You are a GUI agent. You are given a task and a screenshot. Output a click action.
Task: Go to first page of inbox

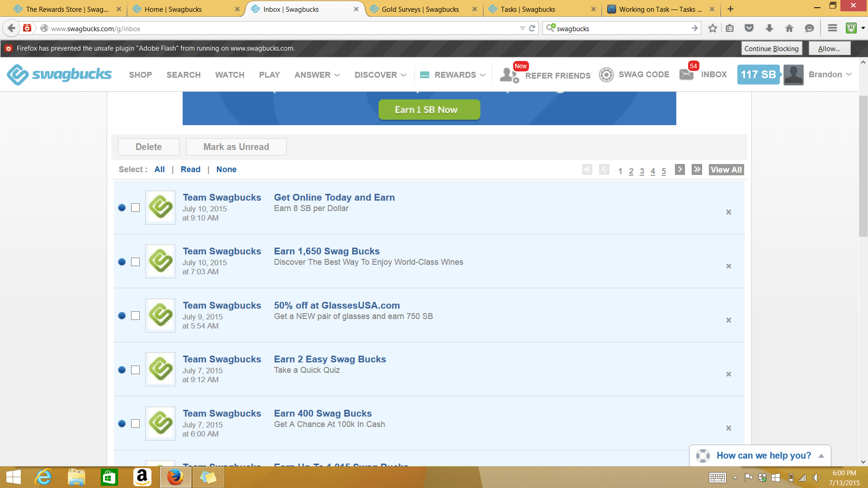(587, 169)
